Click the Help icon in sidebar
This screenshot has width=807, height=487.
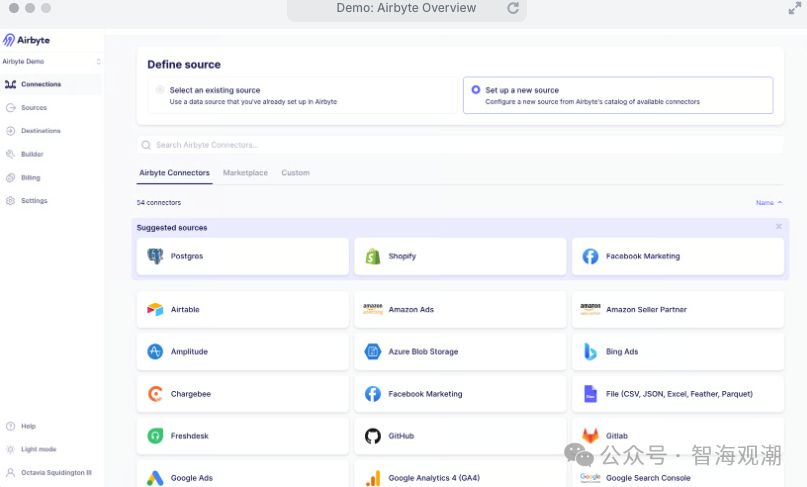10,426
